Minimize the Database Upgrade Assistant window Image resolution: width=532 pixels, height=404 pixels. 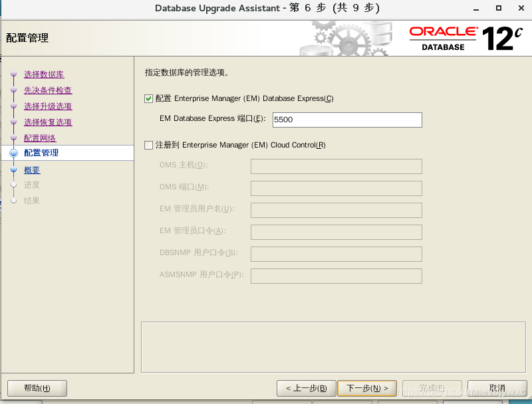click(476, 9)
